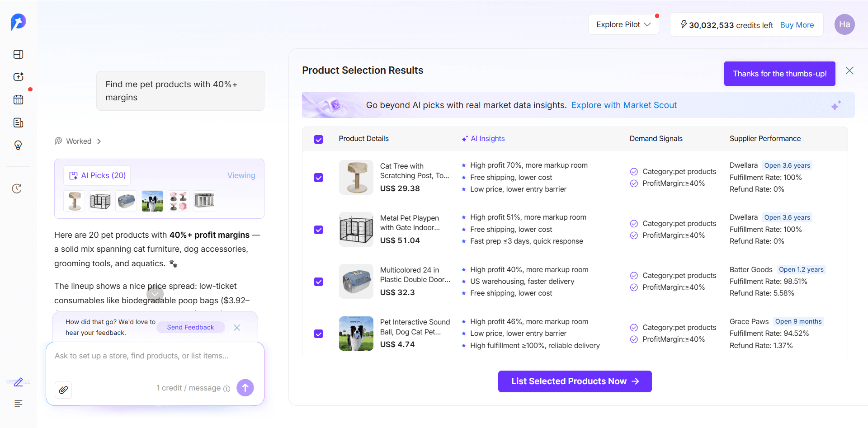Click the message input text field
The image size is (868, 428).
(155, 356)
